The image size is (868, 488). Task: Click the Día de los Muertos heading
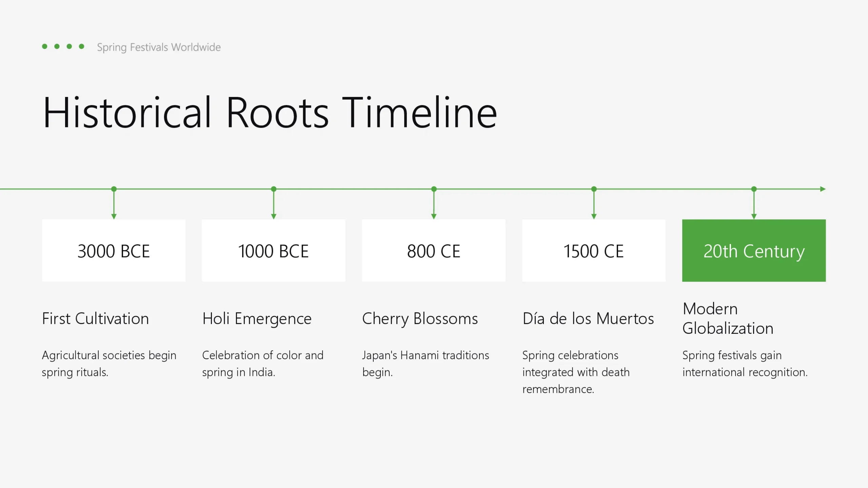588,319
